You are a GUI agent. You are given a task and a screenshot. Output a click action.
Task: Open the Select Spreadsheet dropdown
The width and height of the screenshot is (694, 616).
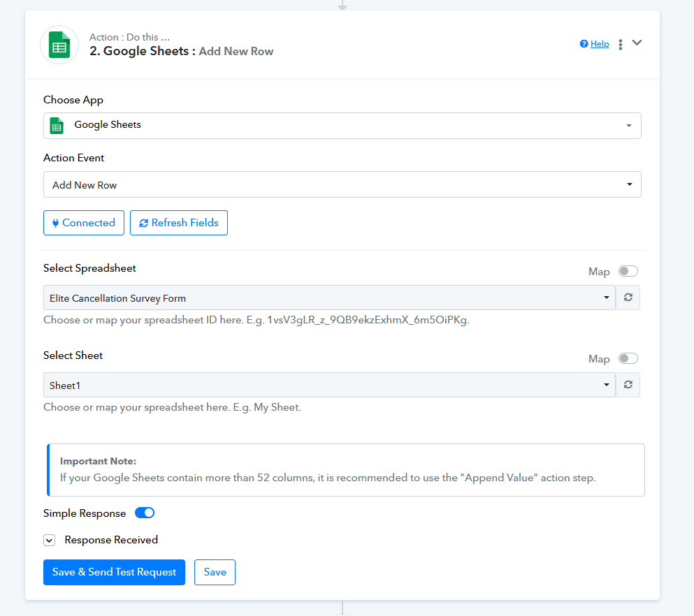[329, 298]
